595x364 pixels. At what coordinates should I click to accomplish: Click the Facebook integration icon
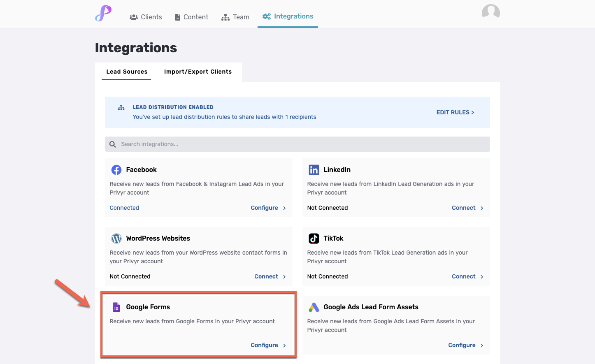coord(116,169)
